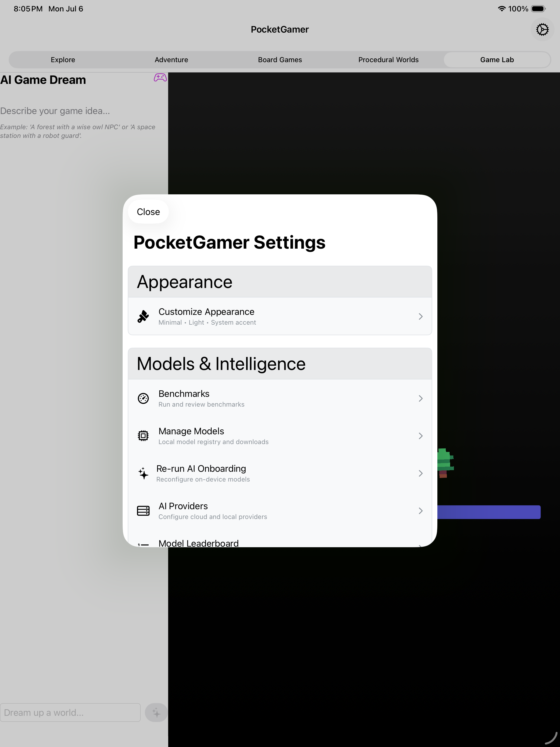Tap the sparkle generate button beside Dream field

coord(156,713)
